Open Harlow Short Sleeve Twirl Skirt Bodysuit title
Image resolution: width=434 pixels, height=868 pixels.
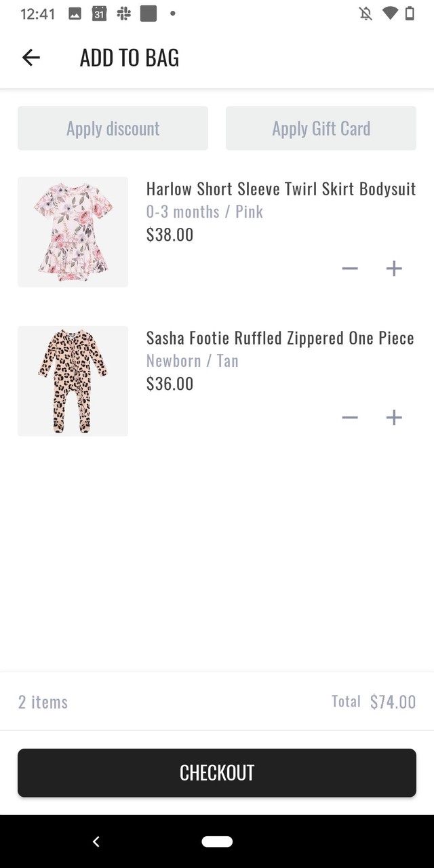281,189
